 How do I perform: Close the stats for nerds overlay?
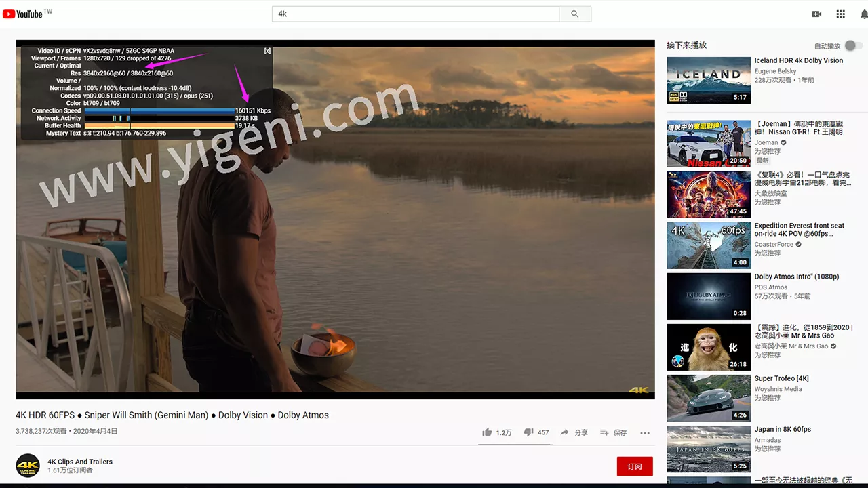click(267, 51)
